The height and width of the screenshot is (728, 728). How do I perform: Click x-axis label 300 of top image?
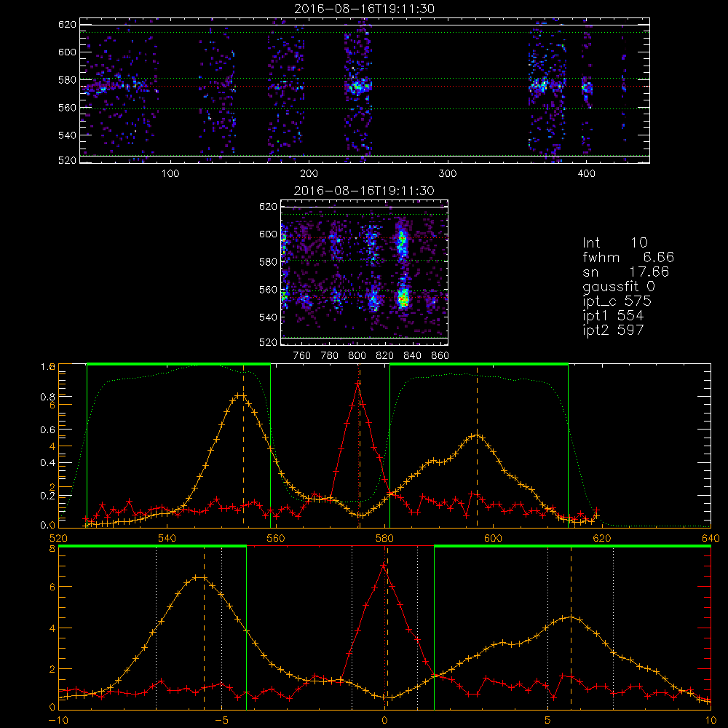coord(448,174)
